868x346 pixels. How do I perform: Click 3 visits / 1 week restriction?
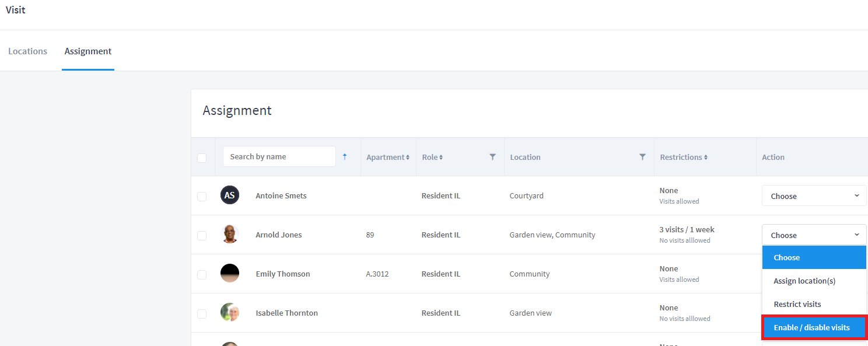click(687, 230)
